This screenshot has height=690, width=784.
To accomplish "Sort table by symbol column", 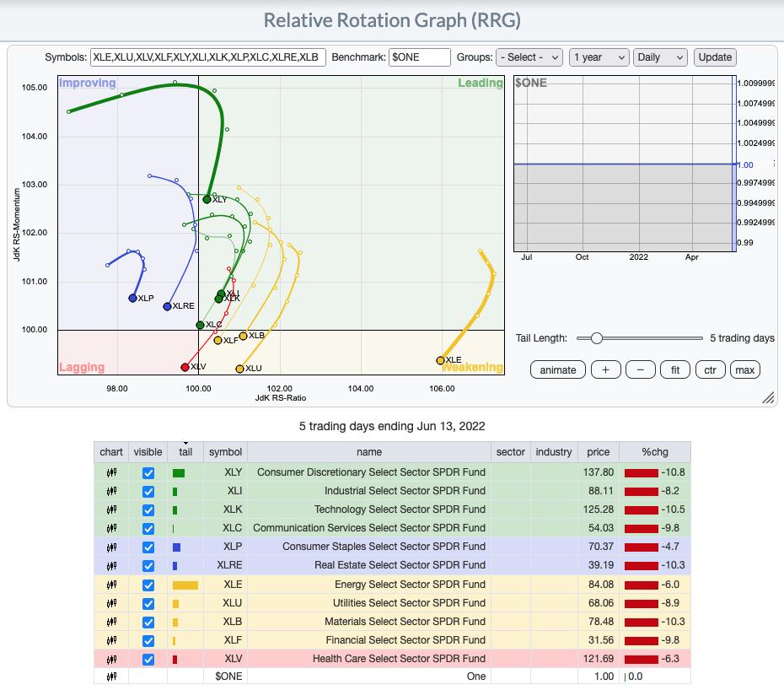I will coord(225,452).
